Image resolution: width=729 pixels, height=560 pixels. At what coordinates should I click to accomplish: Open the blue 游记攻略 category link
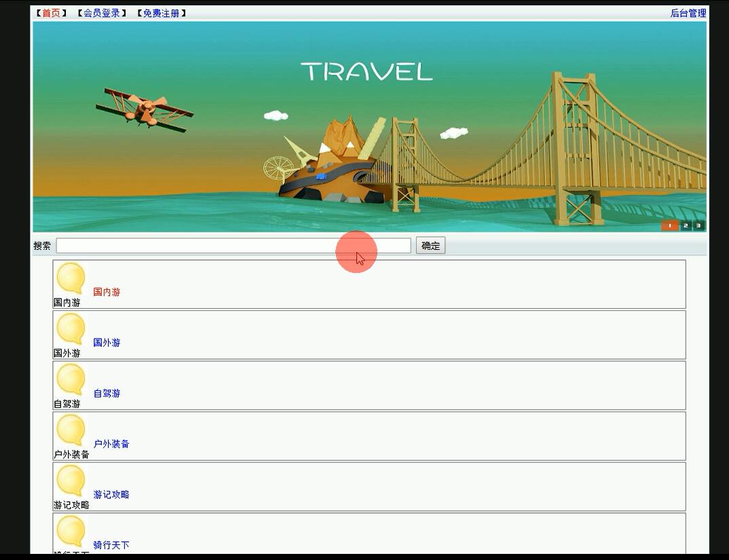click(111, 495)
